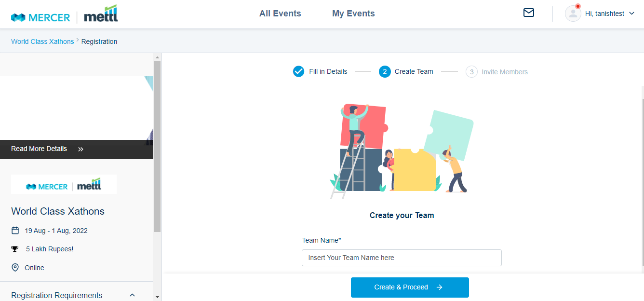Click the sidebar scroll down arrow

point(157,297)
